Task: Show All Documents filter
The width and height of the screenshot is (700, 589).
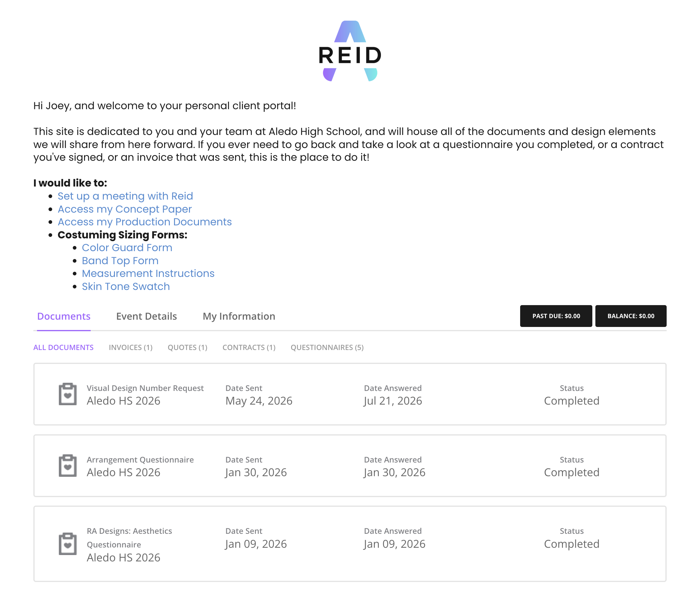Action: point(63,347)
